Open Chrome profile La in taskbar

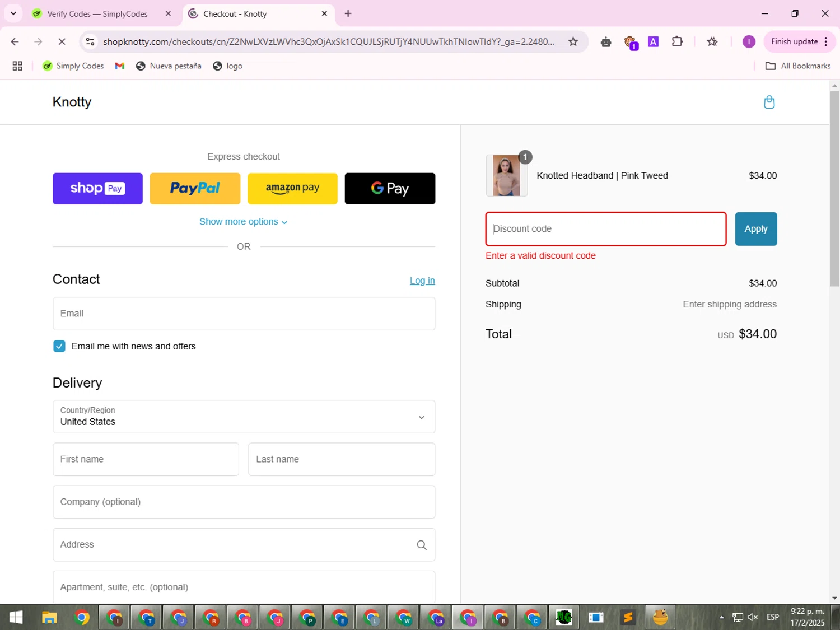click(436, 617)
